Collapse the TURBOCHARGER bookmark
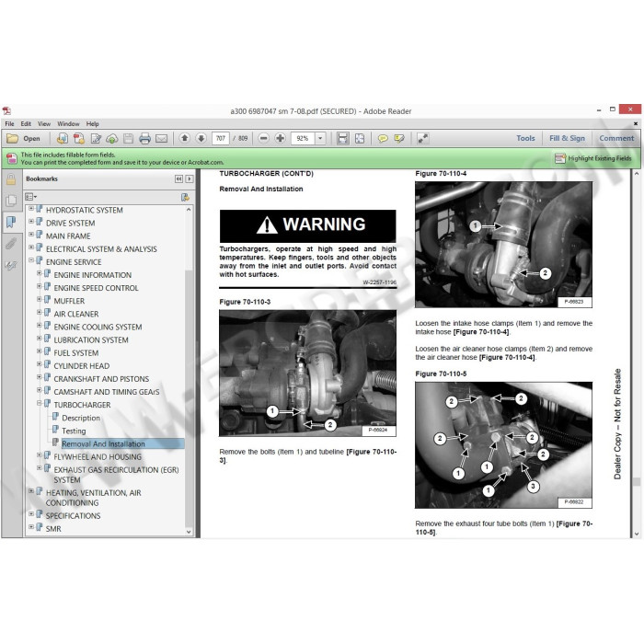 point(39,403)
